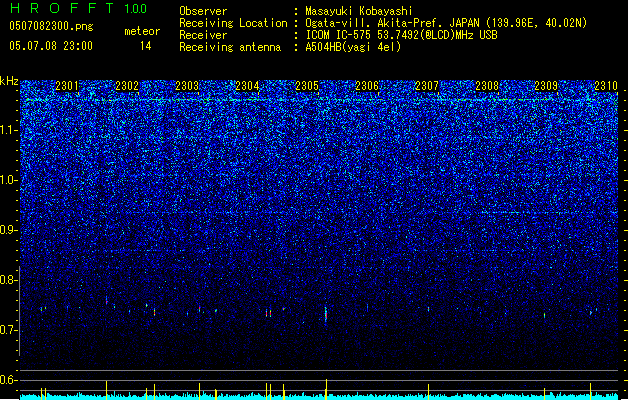Select the file name 0507082300.png
Screen dimensions: 629x400
click(51, 26)
